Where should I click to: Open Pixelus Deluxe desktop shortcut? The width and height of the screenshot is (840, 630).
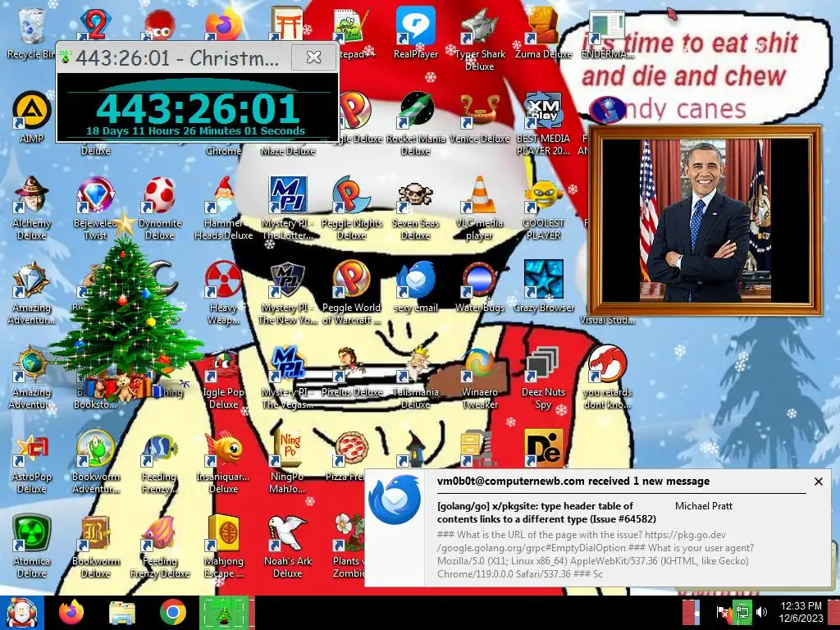(x=351, y=372)
